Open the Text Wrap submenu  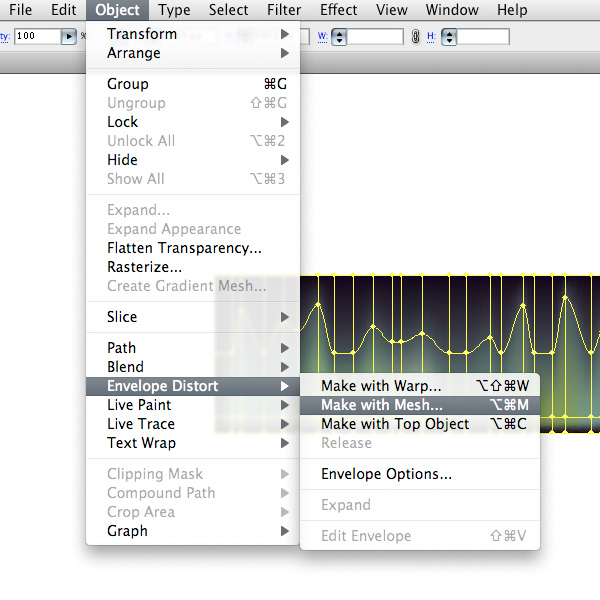(x=193, y=443)
